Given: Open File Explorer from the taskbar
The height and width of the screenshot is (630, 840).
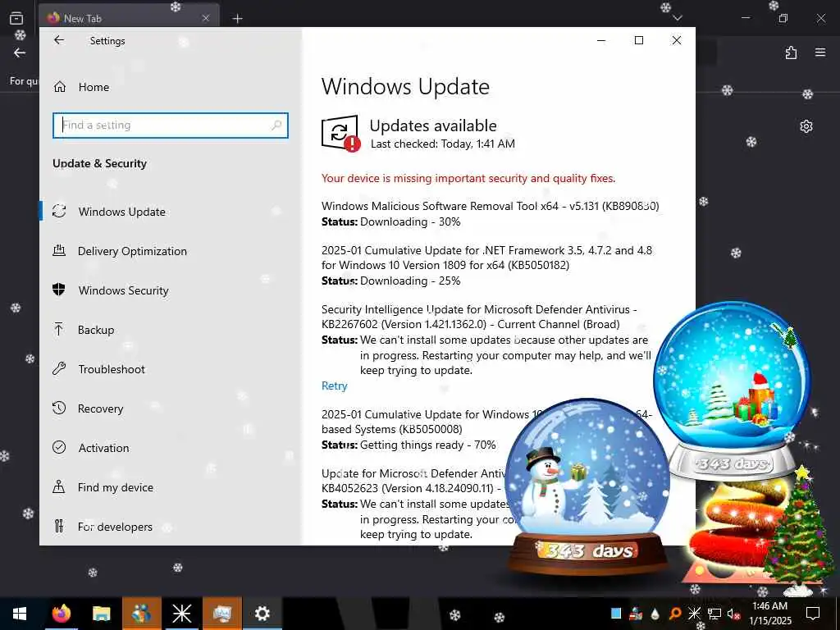Looking at the screenshot, I should 101,614.
